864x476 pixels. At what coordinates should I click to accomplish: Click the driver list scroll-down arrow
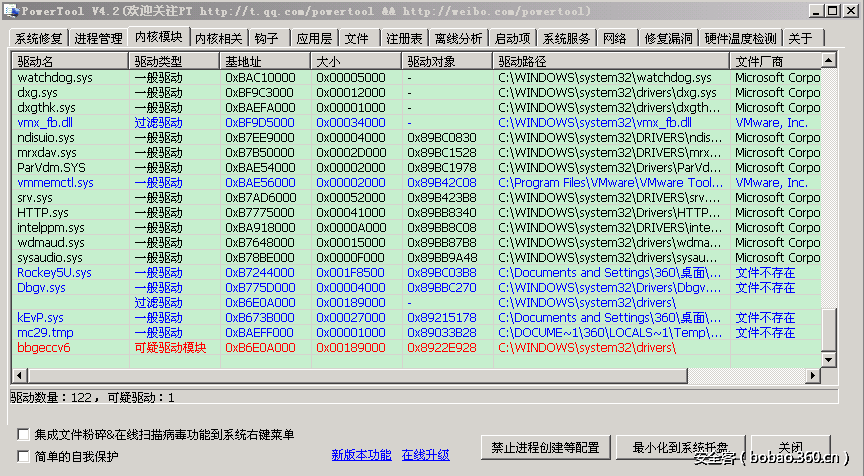tap(829, 361)
